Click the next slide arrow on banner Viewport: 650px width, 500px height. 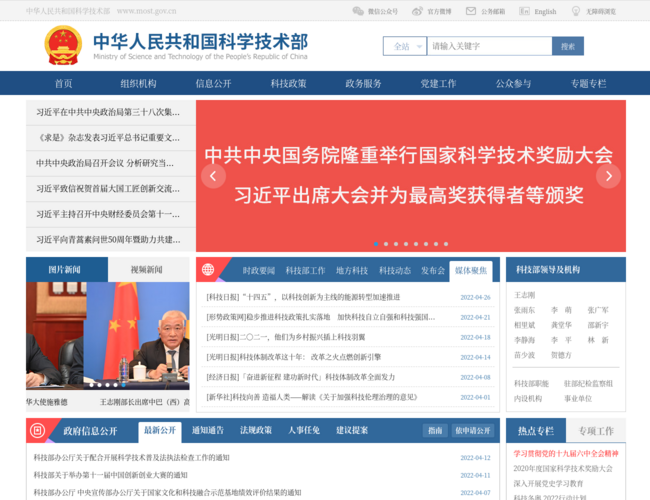(x=608, y=176)
